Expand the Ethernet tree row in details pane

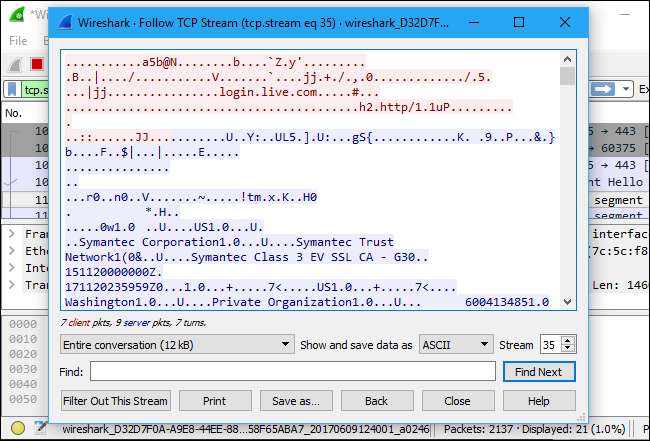coord(12,251)
